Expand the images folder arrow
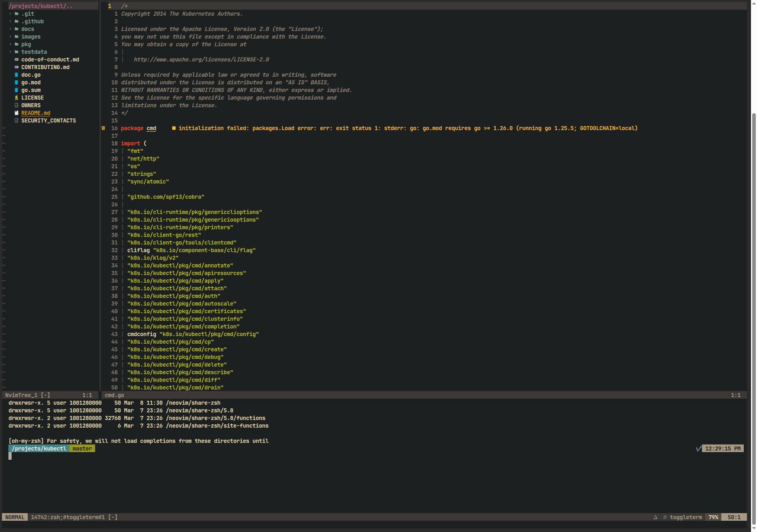Screen dimensions: 757x532 10,37
